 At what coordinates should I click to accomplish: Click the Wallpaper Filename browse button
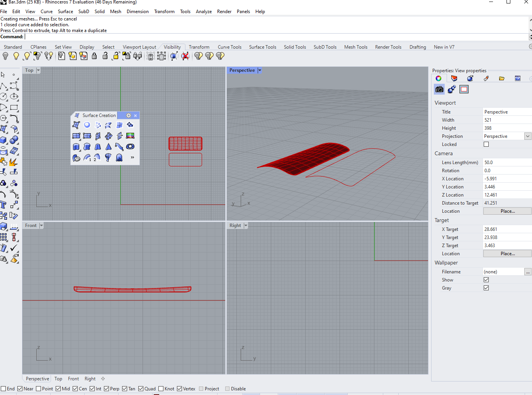pyautogui.click(x=528, y=272)
